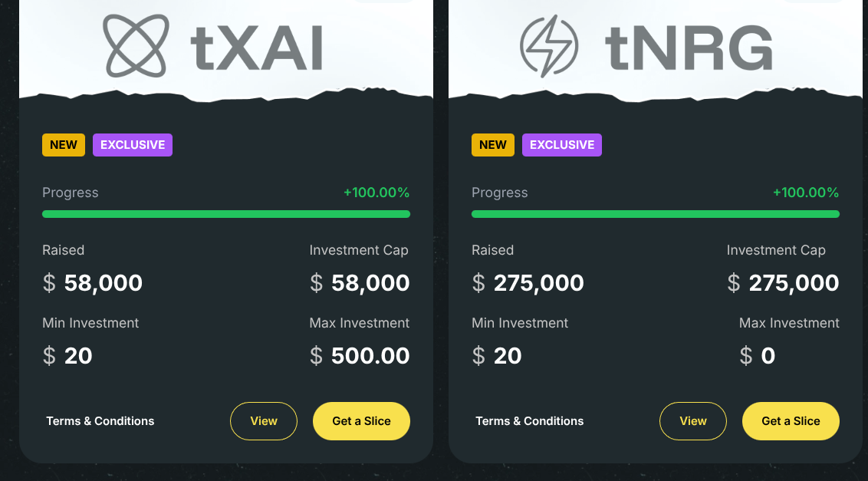Click the tNRG title text
This screenshot has width=868, height=481.
[x=689, y=48]
